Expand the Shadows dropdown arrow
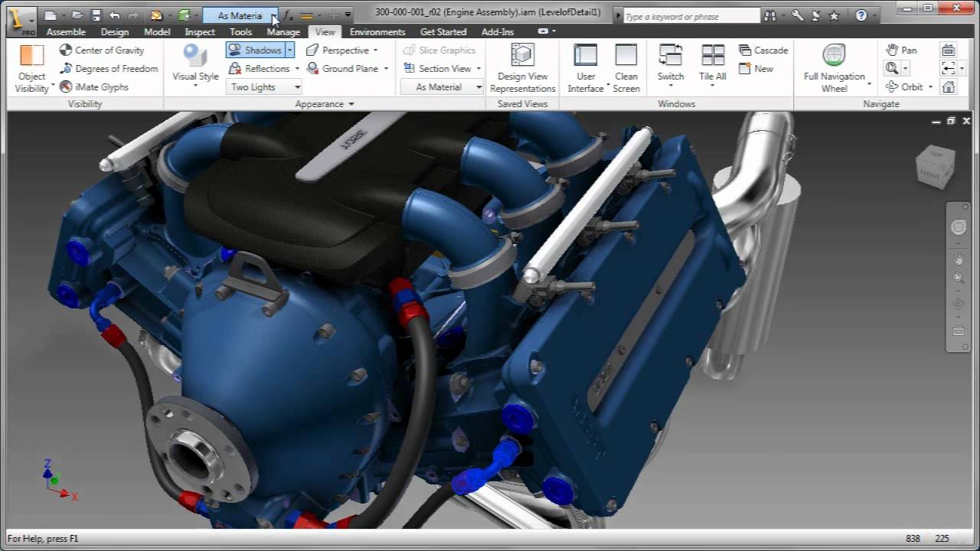The image size is (980, 551). 289,50
